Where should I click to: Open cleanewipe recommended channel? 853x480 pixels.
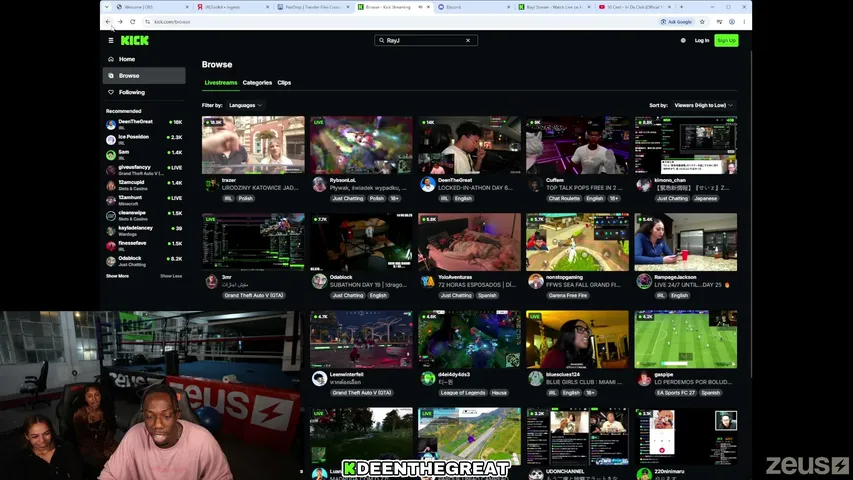(144, 216)
